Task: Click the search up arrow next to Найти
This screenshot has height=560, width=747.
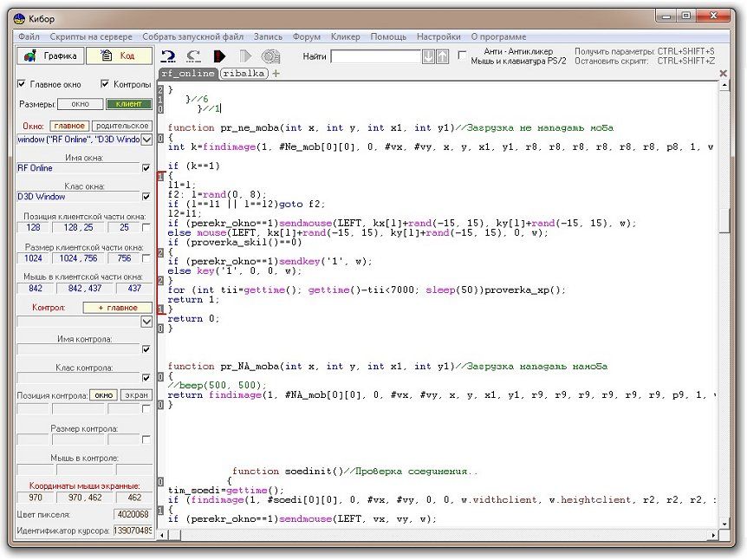Action: coord(442,56)
